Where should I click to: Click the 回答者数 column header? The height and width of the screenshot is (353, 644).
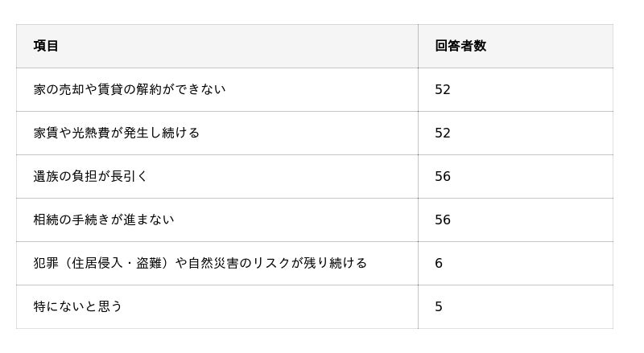pos(460,46)
